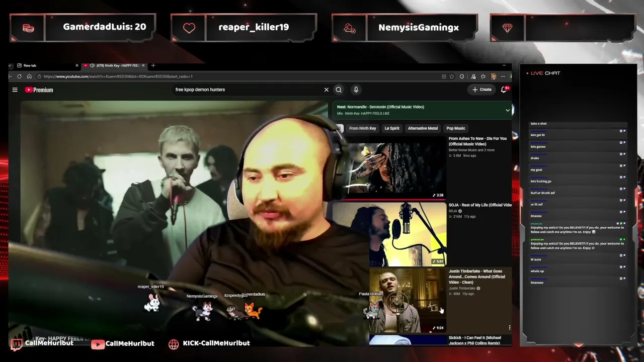Click the 'whats up' chat message

tap(537, 271)
